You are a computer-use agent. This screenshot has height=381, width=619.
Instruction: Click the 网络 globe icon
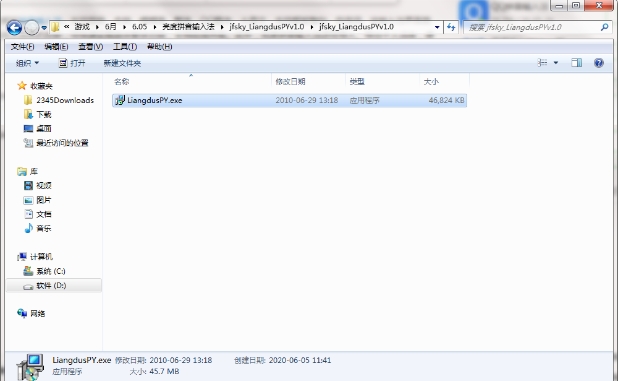coord(22,313)
